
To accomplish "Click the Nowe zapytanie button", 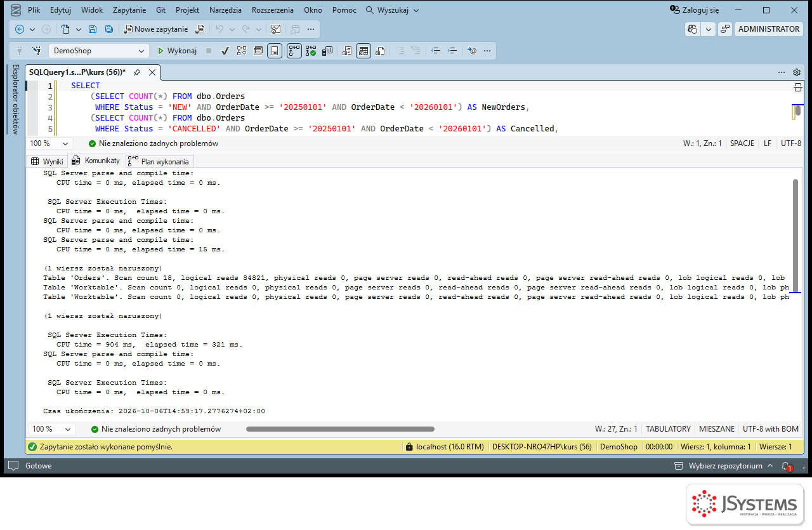I will pos(156,29).
